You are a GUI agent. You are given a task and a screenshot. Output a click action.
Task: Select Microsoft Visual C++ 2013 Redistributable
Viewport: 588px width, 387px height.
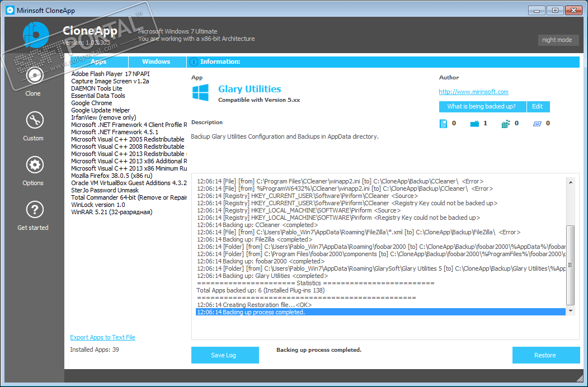coord(129,154)
